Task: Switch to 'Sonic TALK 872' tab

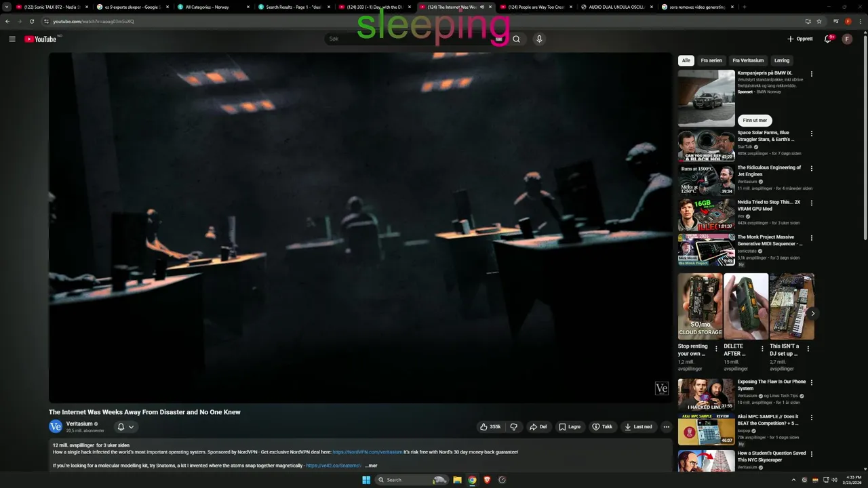Action: click(x=53, y=7)
